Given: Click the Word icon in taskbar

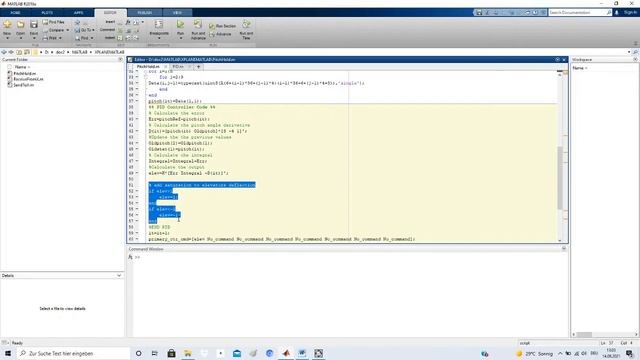Looking at the screenshot, I should (302, 353).
